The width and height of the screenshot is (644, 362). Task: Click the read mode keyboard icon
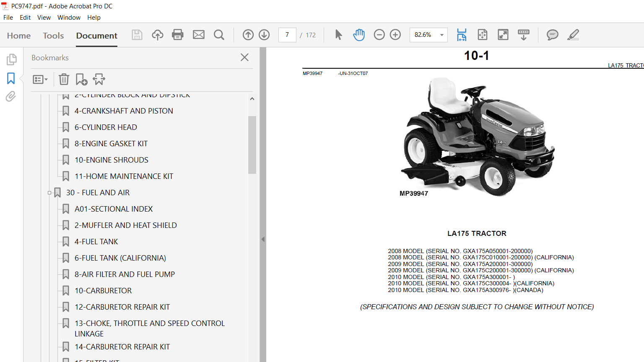(x=524, y=35)
